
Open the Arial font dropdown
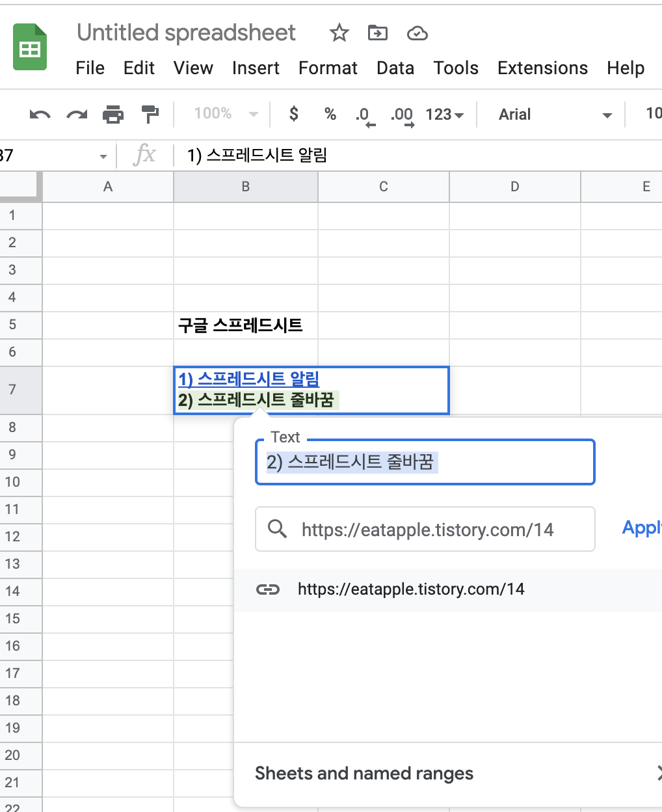point(555,115)
